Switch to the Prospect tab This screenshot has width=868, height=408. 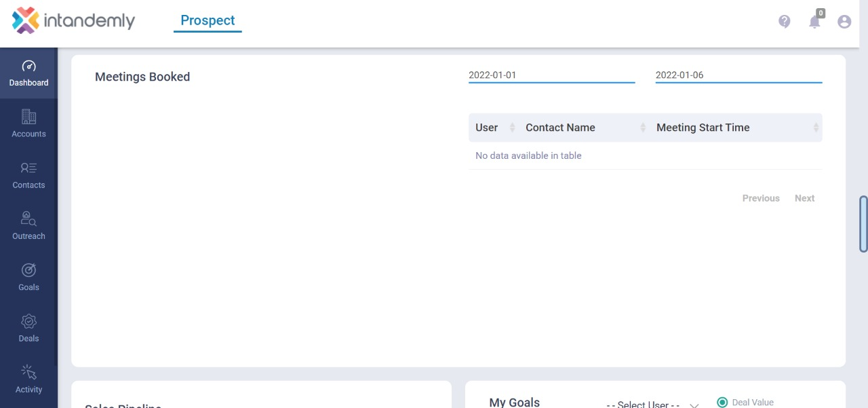point(208,20)
